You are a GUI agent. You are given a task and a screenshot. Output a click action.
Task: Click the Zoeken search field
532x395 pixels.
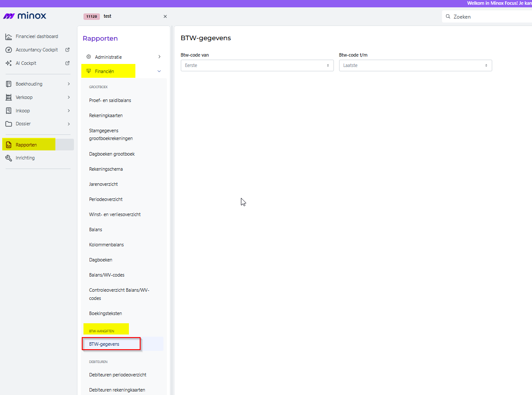(487, 16)
